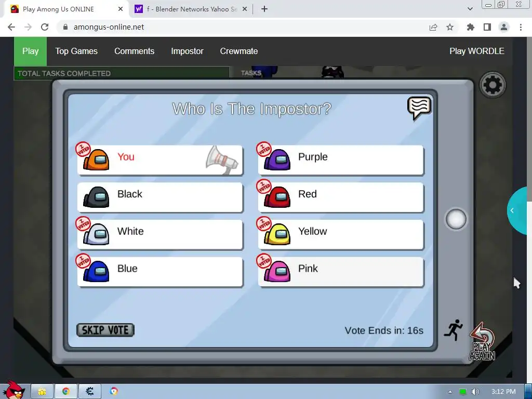Open the Impostor menu

[187, 51]
